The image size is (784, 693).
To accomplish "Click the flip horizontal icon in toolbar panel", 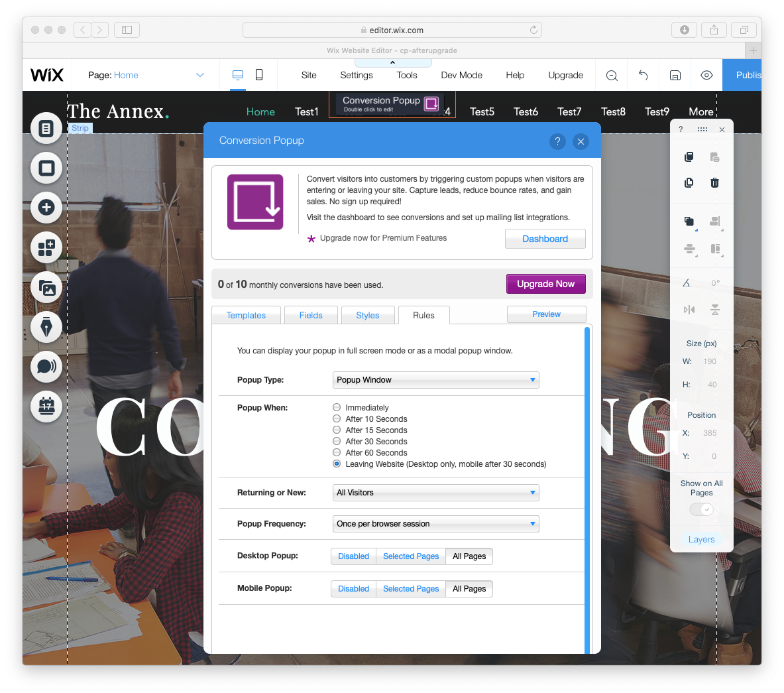I will click(689, 310).
